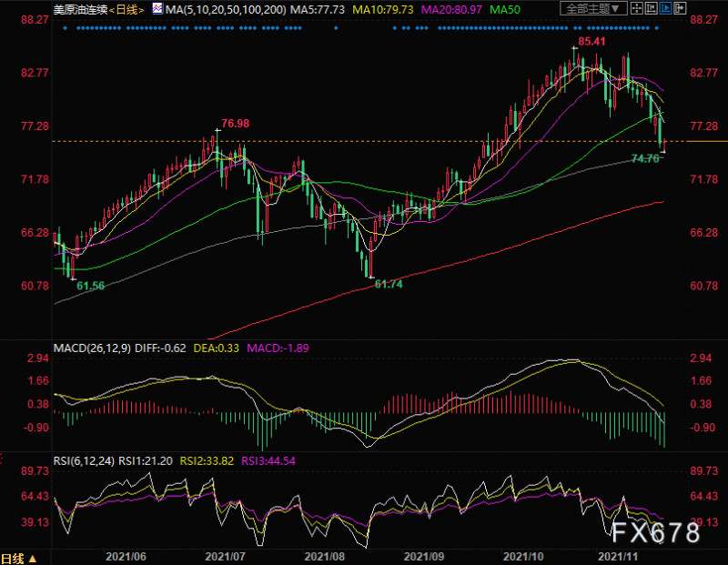Click the 2021/08 date axis label
This screenshot has width=728, height=565.
click(x=325, y=556)
